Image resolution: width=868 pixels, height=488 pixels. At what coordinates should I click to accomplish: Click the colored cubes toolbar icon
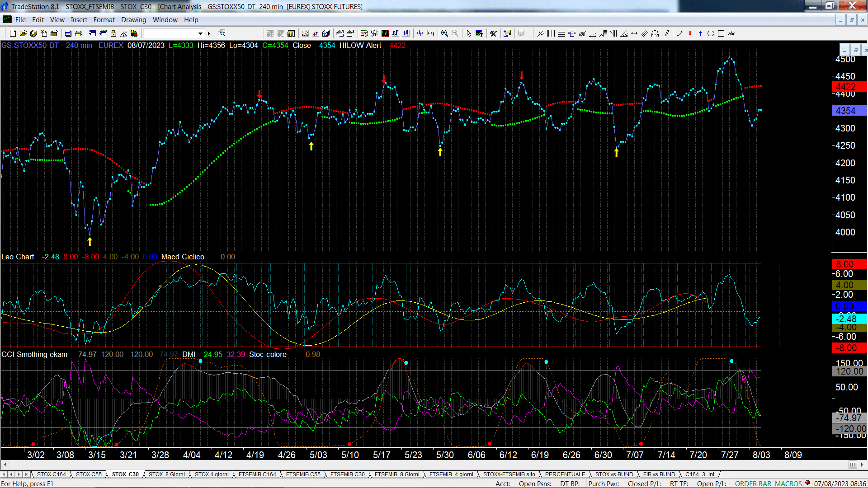134,33
